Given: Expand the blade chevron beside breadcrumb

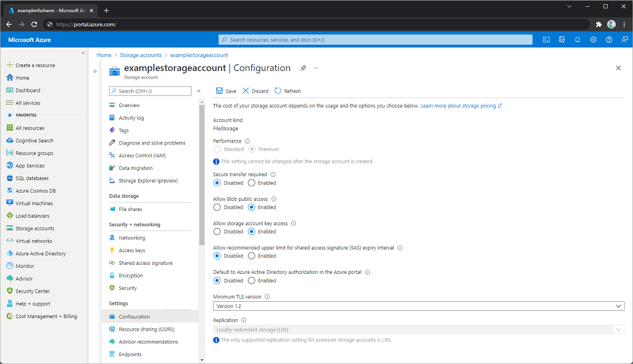Looking at the screenshot, I should coord(95,71).
